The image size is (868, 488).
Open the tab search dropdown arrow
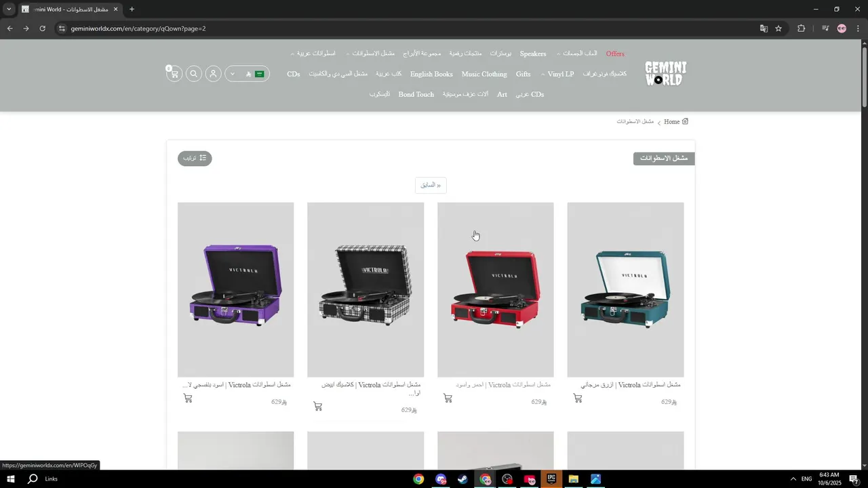[x=9, y=9]
